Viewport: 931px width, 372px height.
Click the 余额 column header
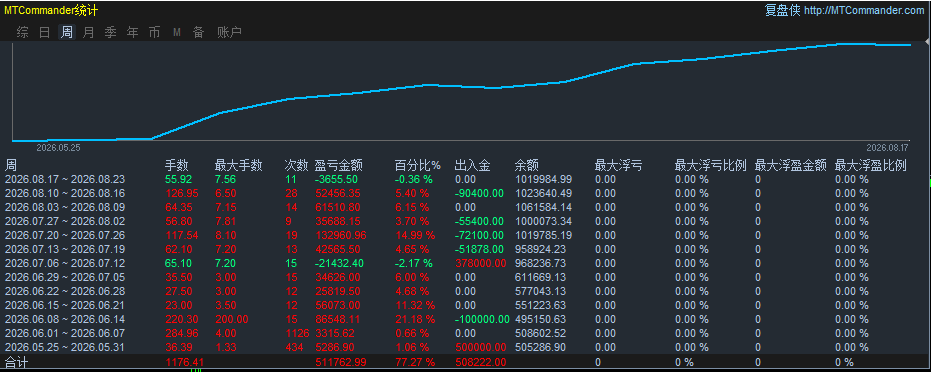[527, 166]
